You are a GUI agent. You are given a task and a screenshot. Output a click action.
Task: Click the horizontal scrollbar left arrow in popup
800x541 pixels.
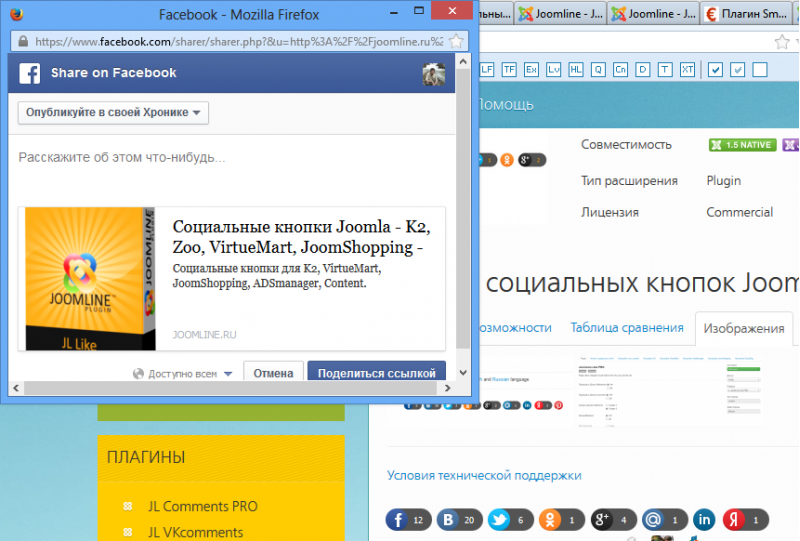point(16,388)
